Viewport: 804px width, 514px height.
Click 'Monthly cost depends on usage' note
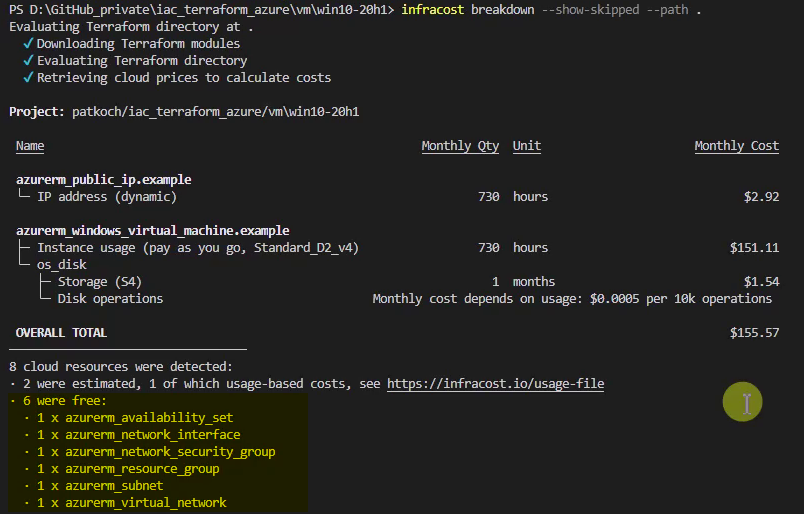tap(572, 299)
